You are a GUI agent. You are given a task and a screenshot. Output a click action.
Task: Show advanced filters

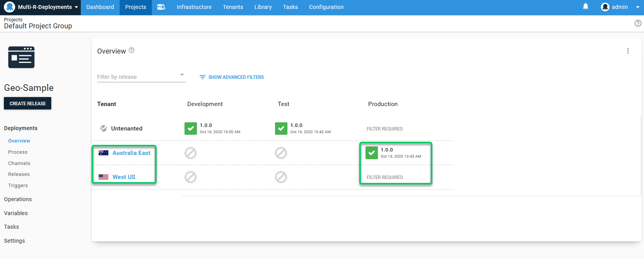coord(231,77)
